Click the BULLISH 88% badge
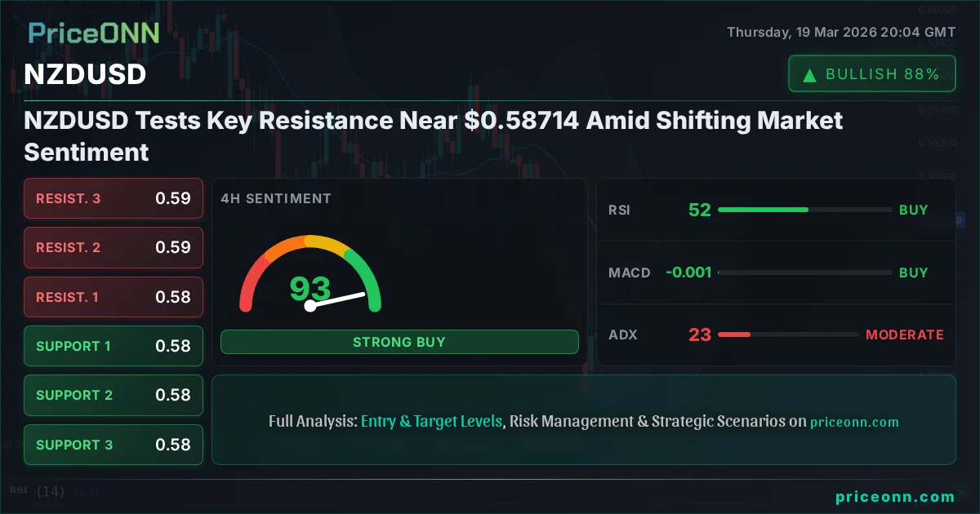This screenshot has width=980, height=514. coord(871,74)
